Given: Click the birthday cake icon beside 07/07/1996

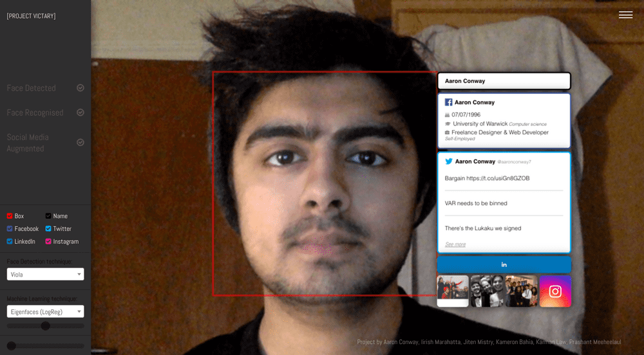Looking at the screenshot, I should [448, 114].
